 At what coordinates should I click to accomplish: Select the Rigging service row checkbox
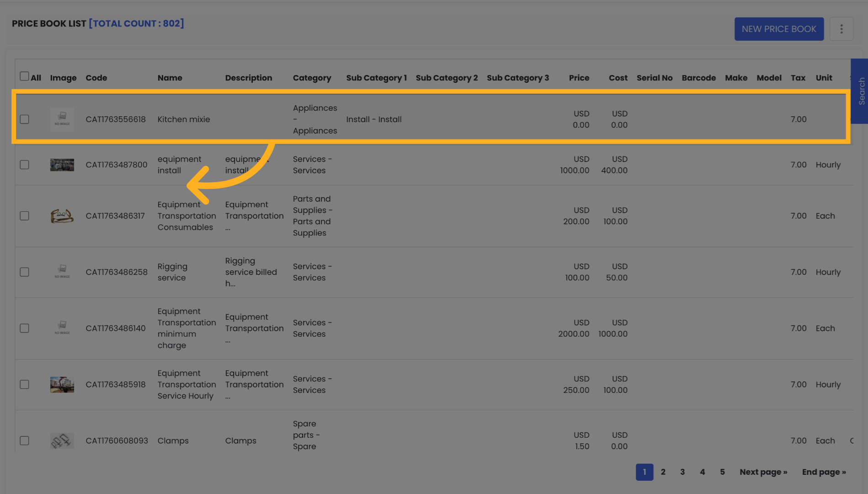point(24,272)
